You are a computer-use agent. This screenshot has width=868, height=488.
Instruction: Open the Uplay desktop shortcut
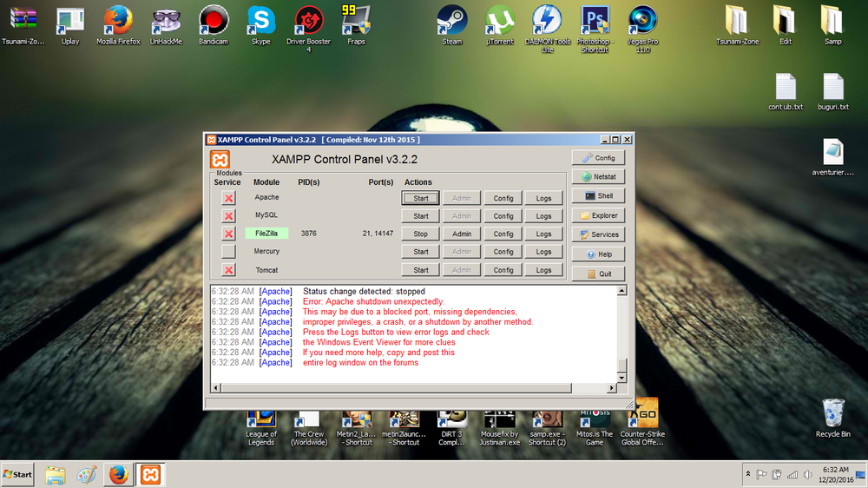70,25
